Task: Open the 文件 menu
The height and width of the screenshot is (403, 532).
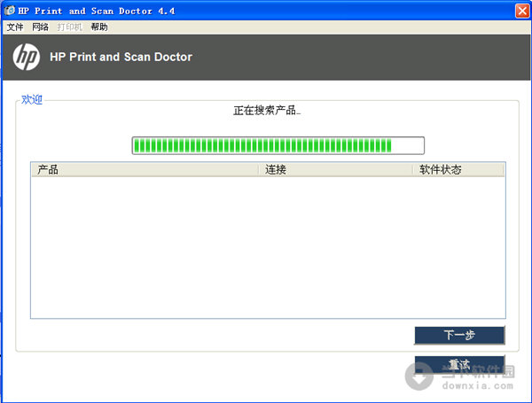Action: [15, 27]
